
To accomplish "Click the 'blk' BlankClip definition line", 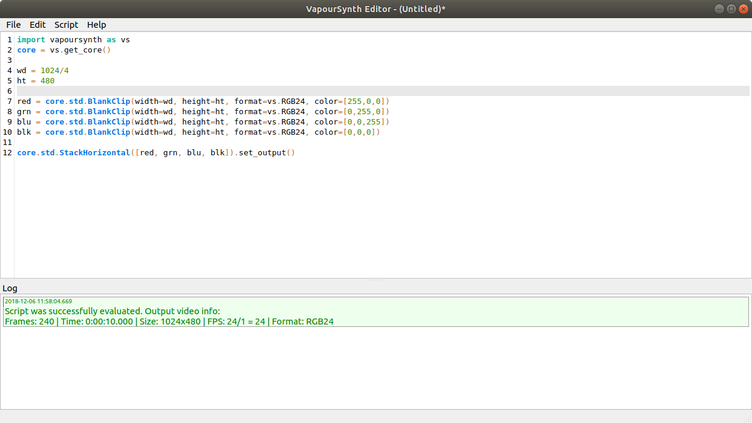I will (200, 132).
